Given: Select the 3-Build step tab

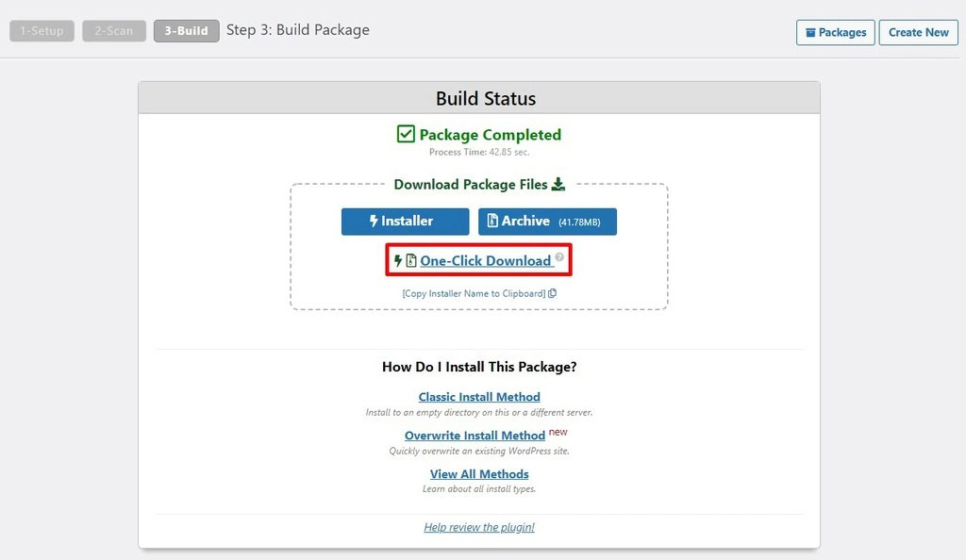Looking at the screenshot, I should tap(185, 30).
